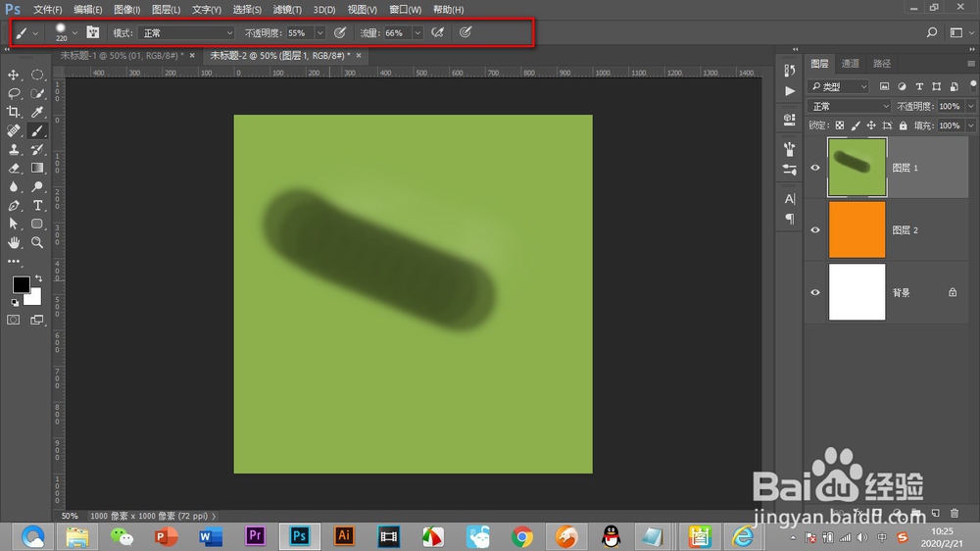
Task: Open the 文件(F) menu
Action: pyautogui.click(x=47, y=10)
